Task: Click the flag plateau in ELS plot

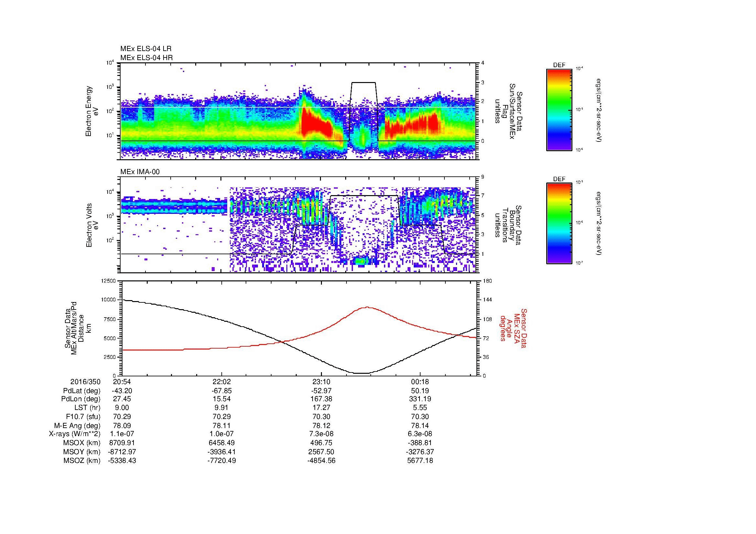Action: [x=364, y=83]
